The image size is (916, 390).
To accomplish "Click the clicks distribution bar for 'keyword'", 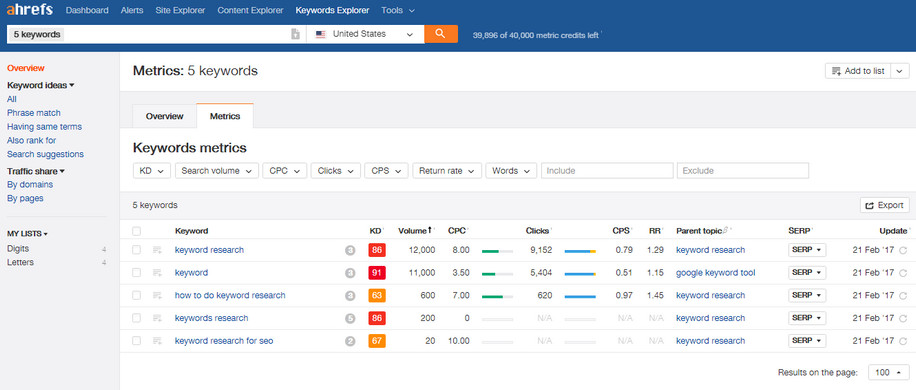I will [x=580, y=274].
